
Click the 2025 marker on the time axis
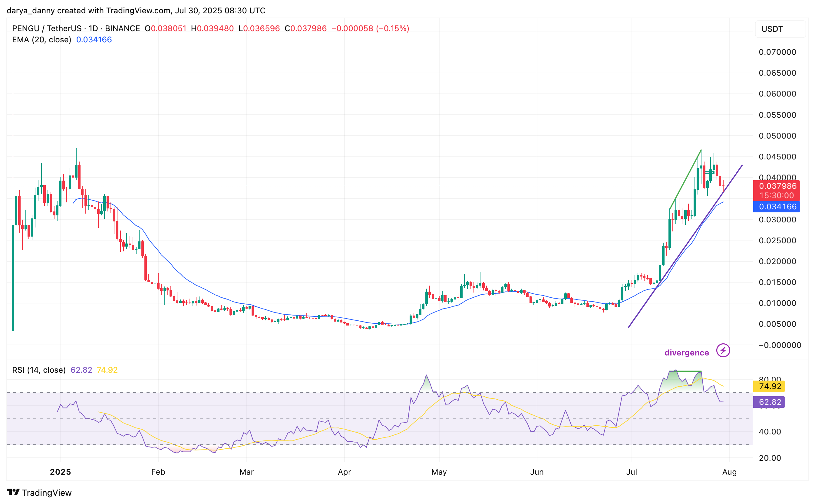tap(61, 472)
